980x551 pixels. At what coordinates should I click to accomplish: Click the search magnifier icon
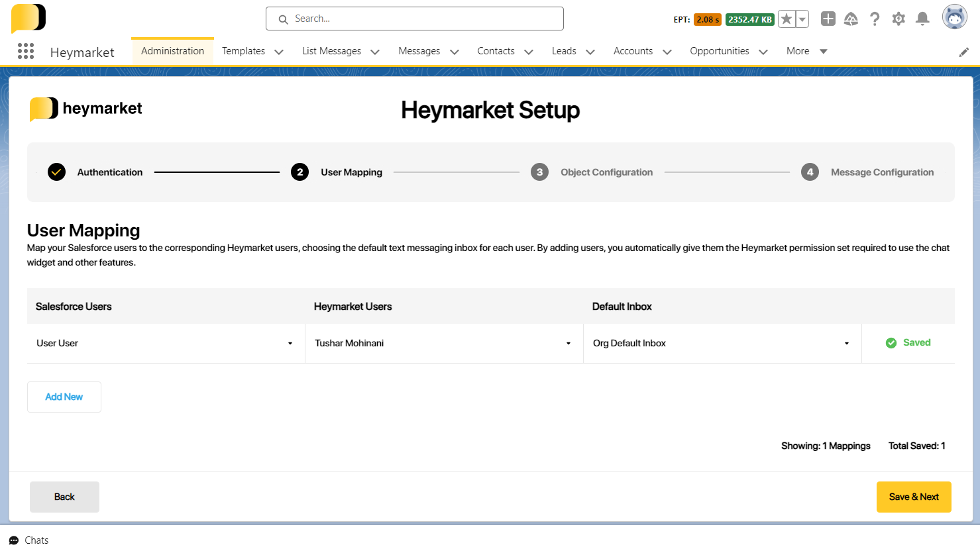[x=283, y=19]
